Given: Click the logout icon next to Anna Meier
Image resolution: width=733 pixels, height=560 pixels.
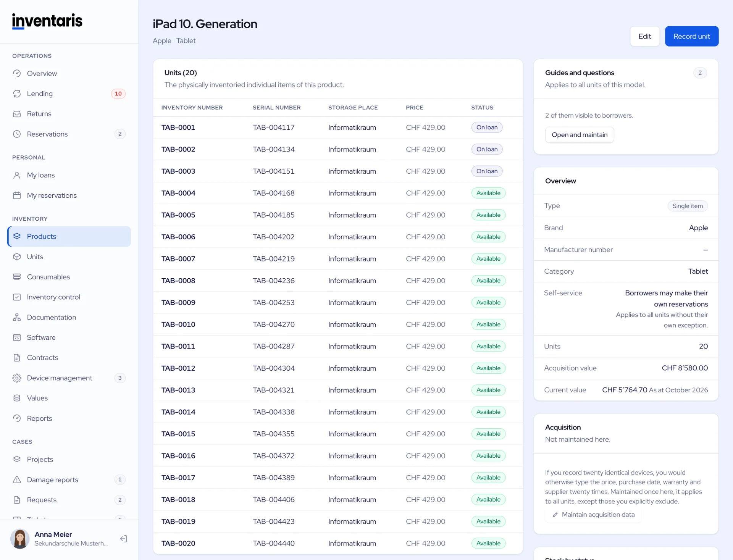Looking at the screenshot, I should tap(123, 539).
